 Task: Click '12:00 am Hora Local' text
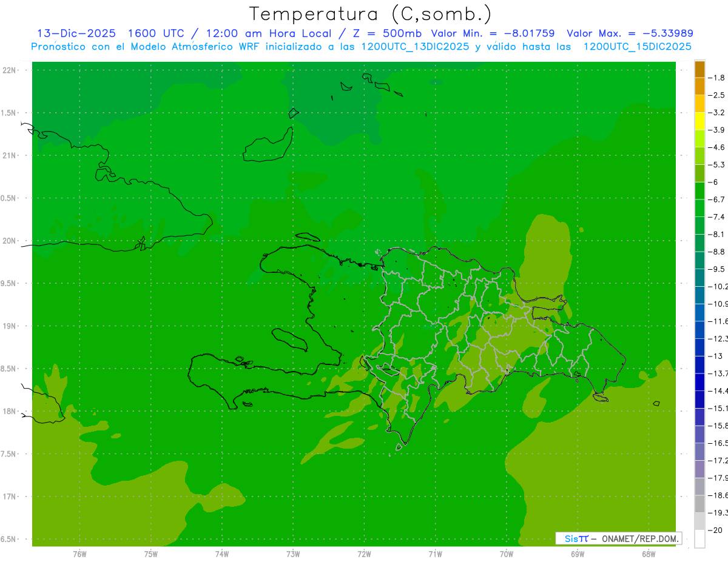coord(268,33)
